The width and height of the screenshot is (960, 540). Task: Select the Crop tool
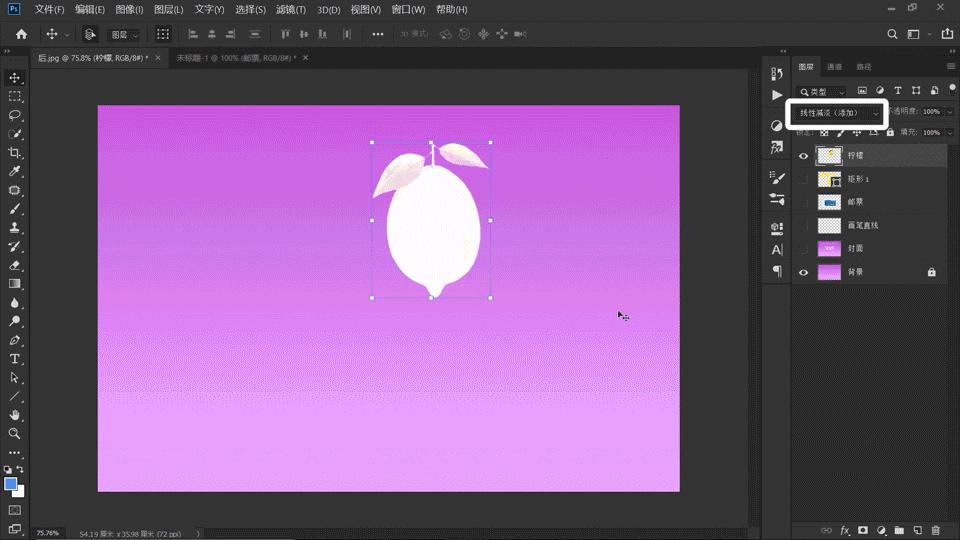pyautogui.click(x=15, y=153)
